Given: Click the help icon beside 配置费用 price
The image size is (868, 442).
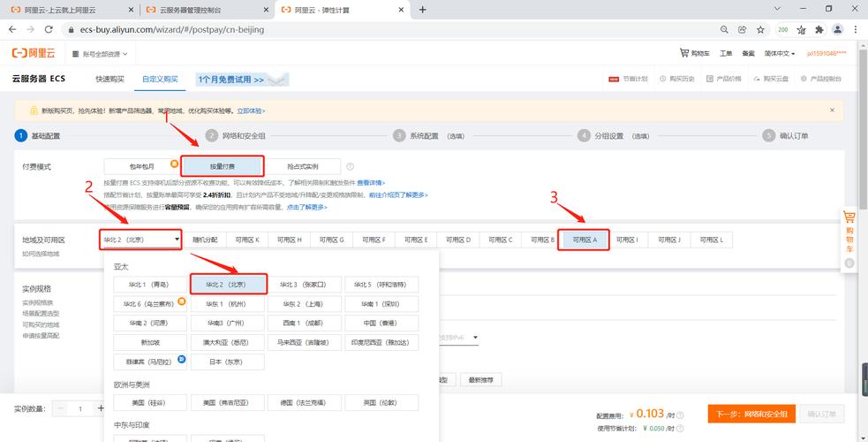Looking at the screenshot, I should (680, 415).
